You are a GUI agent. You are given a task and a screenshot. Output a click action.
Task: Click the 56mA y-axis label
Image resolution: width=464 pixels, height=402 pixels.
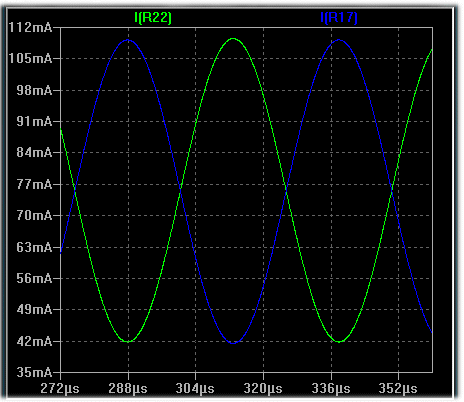[x=34, y=278]
